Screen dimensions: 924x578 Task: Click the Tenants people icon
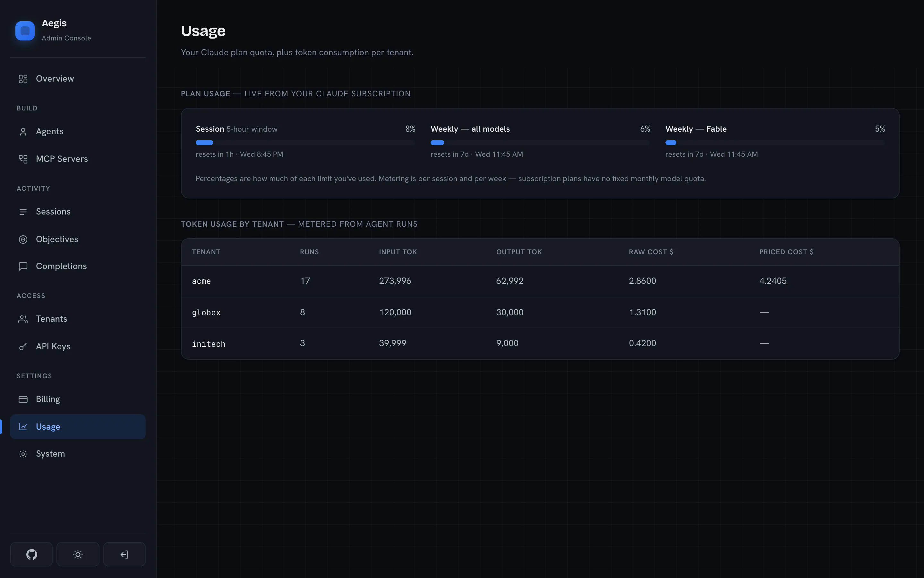23,319
